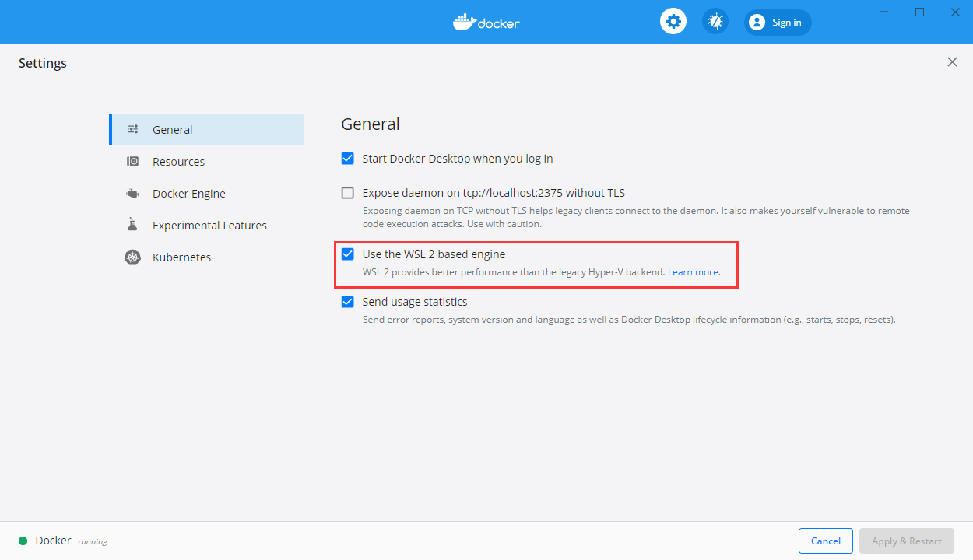Open the Resources settings section
973x560 pixels.
tap(178, 161)
